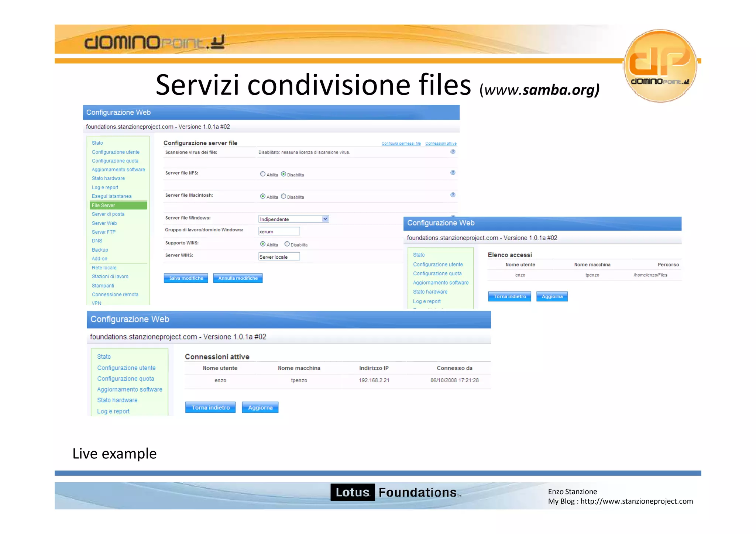Click Salva modifiche button
This screenshot has width=756, height=534.
(x=186, y=278)
